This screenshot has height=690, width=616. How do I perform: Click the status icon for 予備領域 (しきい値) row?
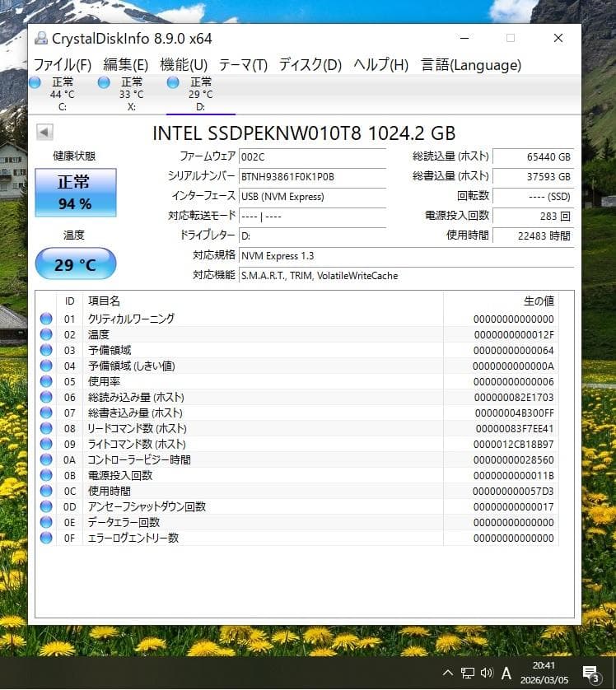tap(46, 366)
